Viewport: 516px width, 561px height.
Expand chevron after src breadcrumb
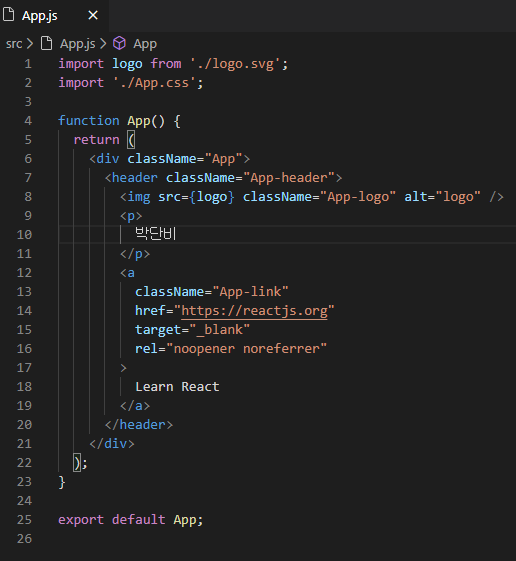[30, 44]
